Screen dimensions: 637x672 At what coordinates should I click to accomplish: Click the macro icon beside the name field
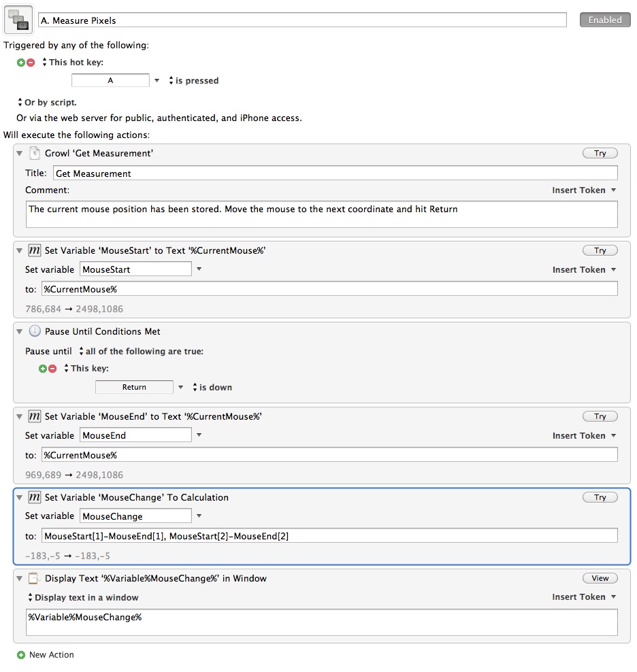click(18, 20)
